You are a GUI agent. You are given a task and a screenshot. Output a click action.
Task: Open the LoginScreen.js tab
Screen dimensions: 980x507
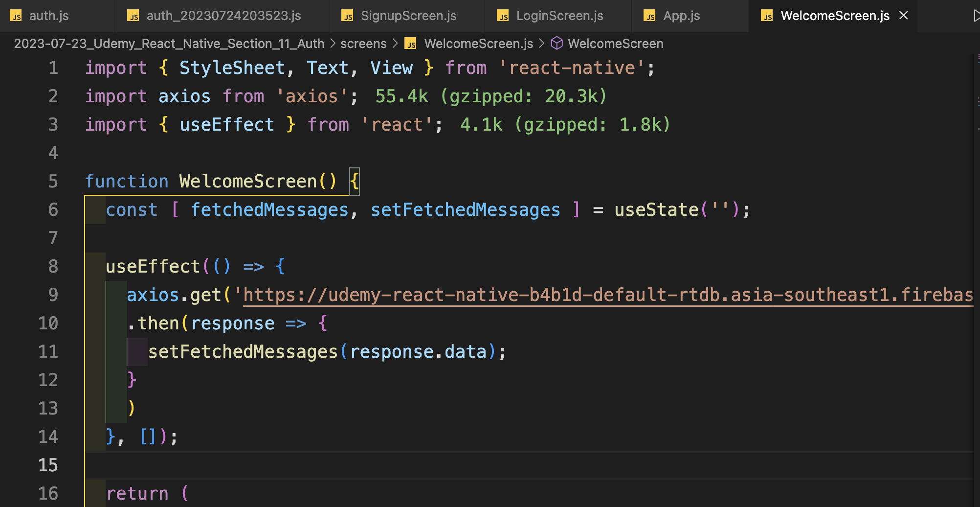[x=559, y=16]
